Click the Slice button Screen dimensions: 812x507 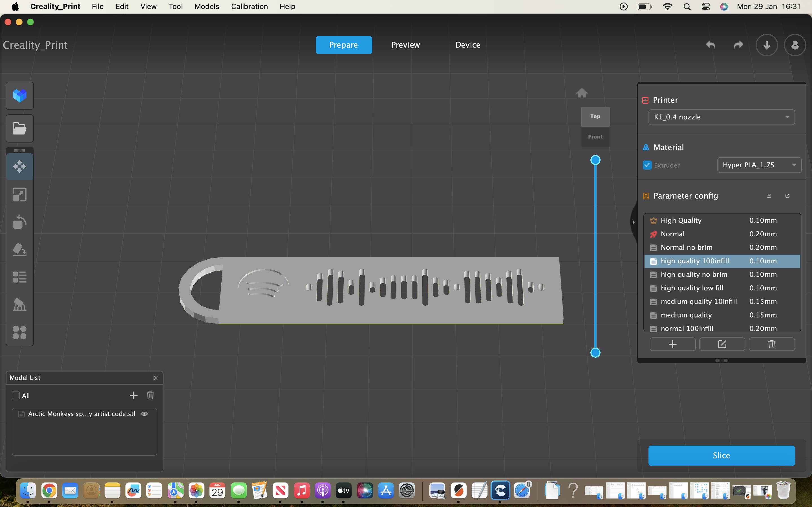721,455
